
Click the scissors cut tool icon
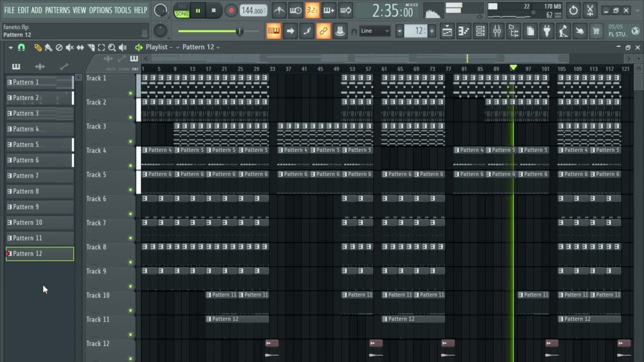590,10
